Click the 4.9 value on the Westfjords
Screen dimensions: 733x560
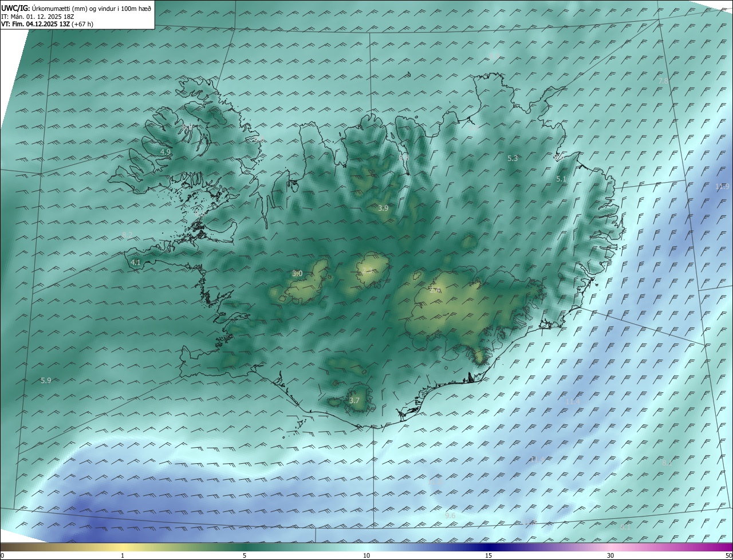(x=165, y=152)
